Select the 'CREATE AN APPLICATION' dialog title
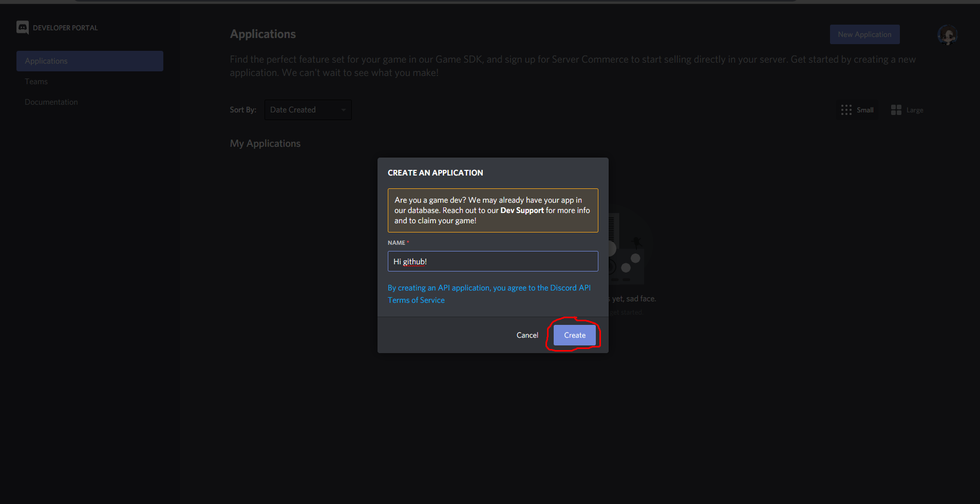980x504 pixels. (435, 173)
